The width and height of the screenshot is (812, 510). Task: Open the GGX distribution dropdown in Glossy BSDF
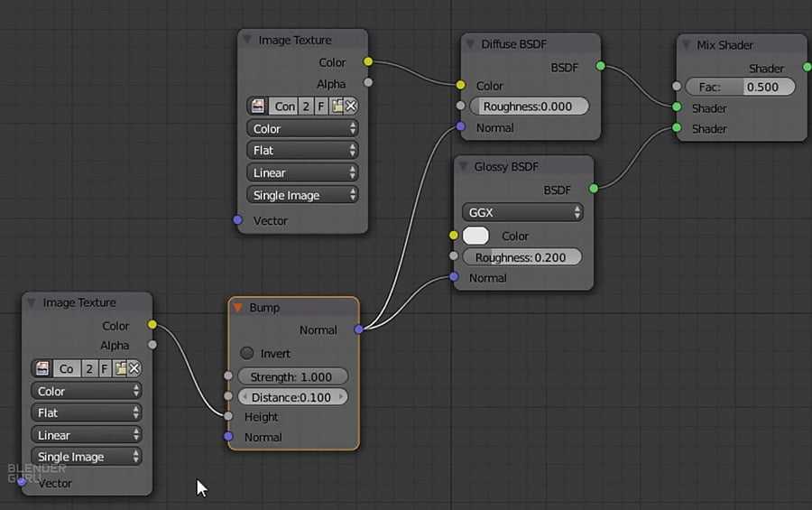(522, 213)
